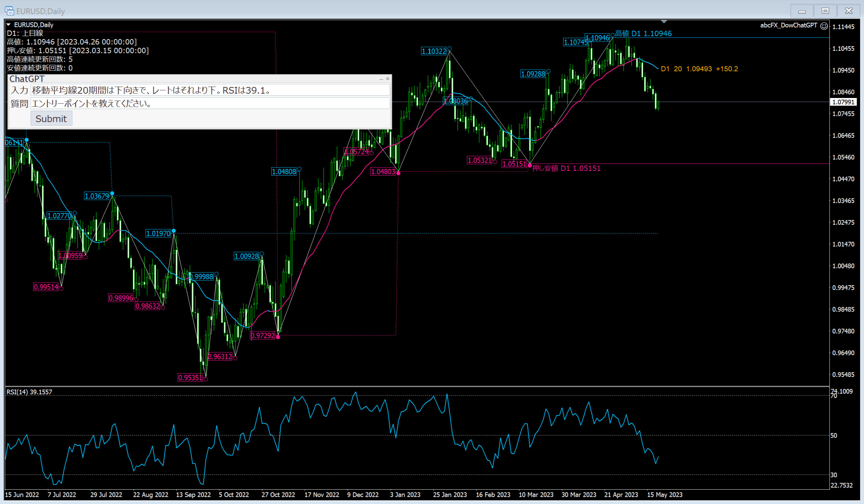This screenshot has width=864, height=504.
Task: Click the Submit button in ChatGPT panel
Action: tap(51, 119)
